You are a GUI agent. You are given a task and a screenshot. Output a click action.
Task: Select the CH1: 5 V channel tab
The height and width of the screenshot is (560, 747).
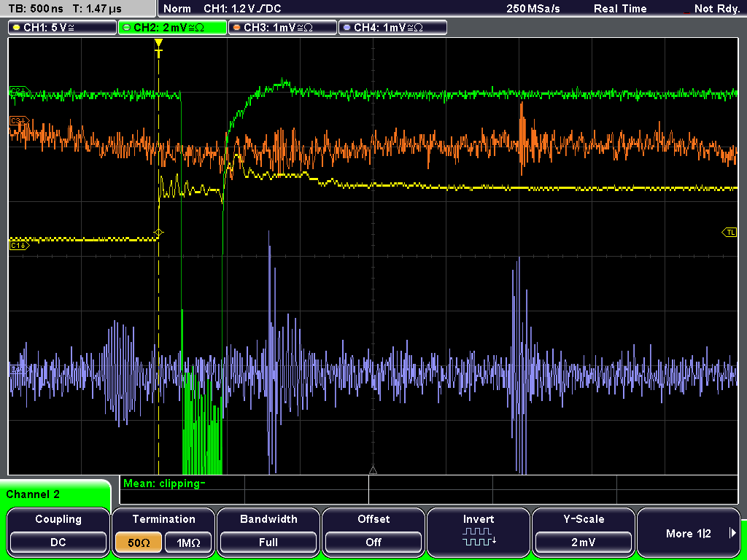click(63, 28)
